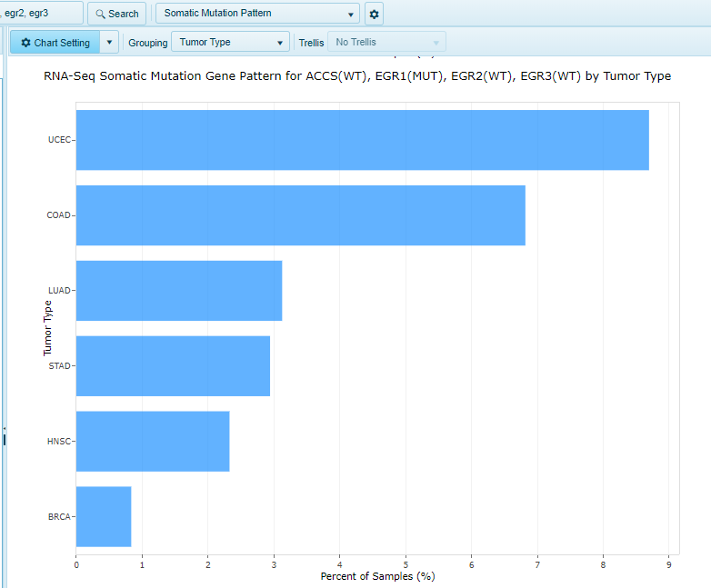Click the vertical Tumor Type axis title
Image resolution: width=711 pixels, height=588 pixels.
pos(47,328)
